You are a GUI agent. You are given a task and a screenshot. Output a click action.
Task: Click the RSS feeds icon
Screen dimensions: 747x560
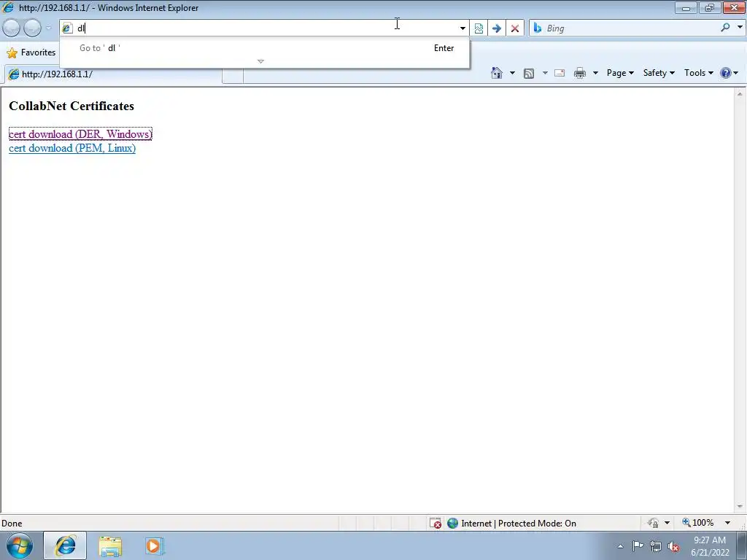tap(529, 74)
